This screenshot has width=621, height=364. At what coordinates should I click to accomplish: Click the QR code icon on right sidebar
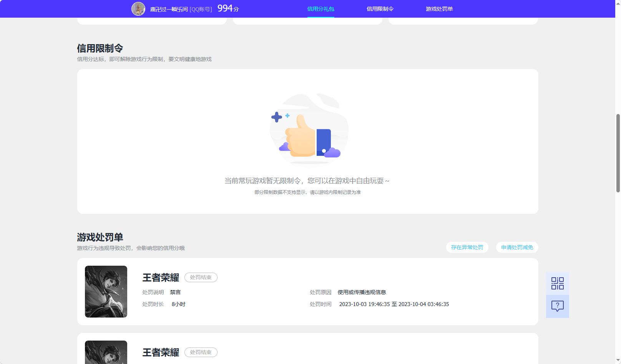(557, 283)
